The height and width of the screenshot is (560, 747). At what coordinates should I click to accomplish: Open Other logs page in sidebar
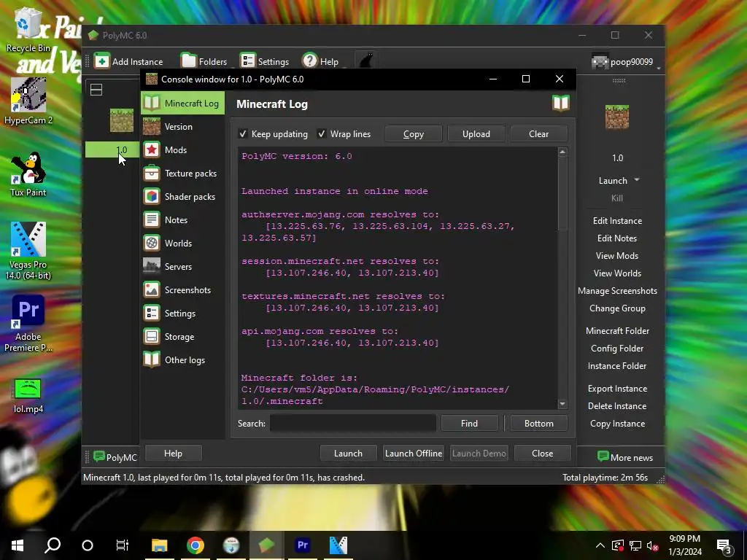(x=182, y=359)
